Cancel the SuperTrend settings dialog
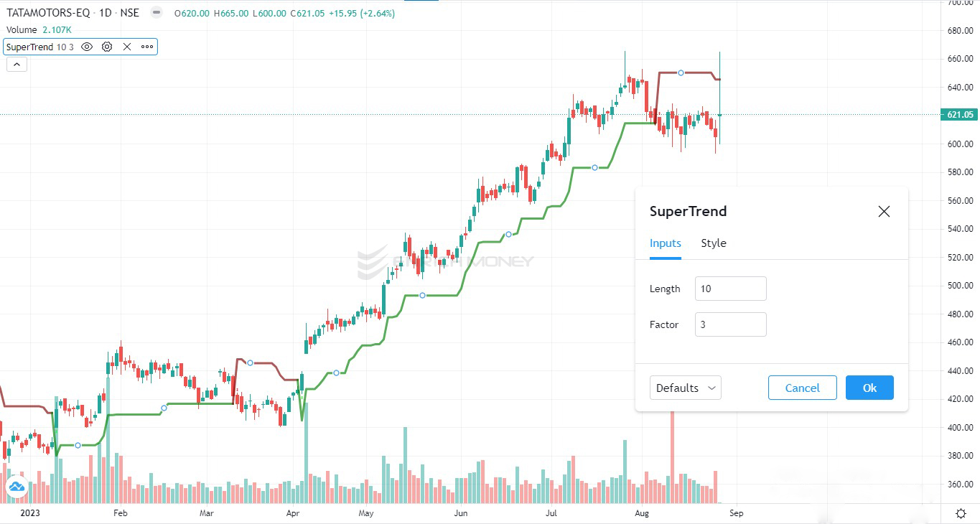Image resolution: width=980 pixels, height=524 pixels. 802,388
